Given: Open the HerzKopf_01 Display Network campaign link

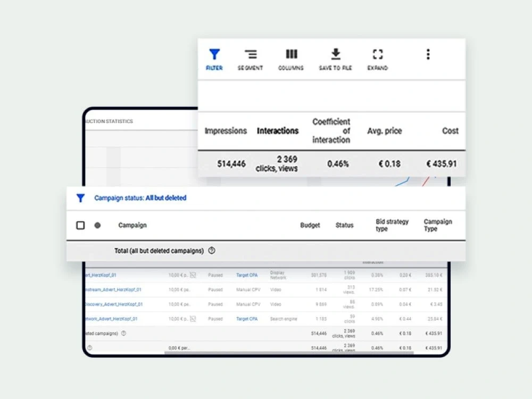Looking at the screenshot, I should click(x=101, y=275).
